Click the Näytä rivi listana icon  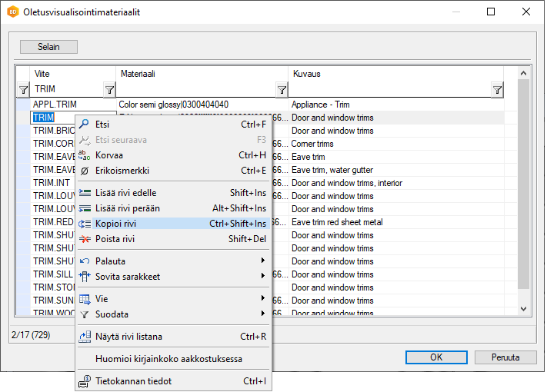[x=85, y=337]
